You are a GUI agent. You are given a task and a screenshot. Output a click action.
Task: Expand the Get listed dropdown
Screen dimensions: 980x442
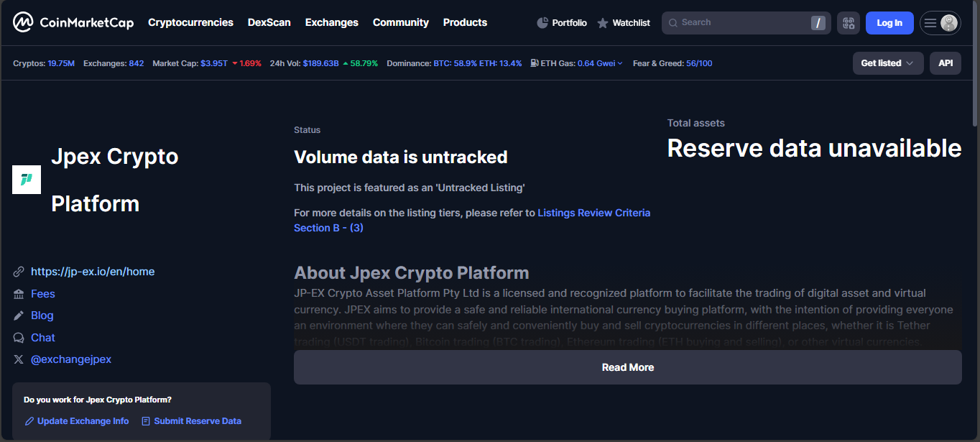(887, 63)
